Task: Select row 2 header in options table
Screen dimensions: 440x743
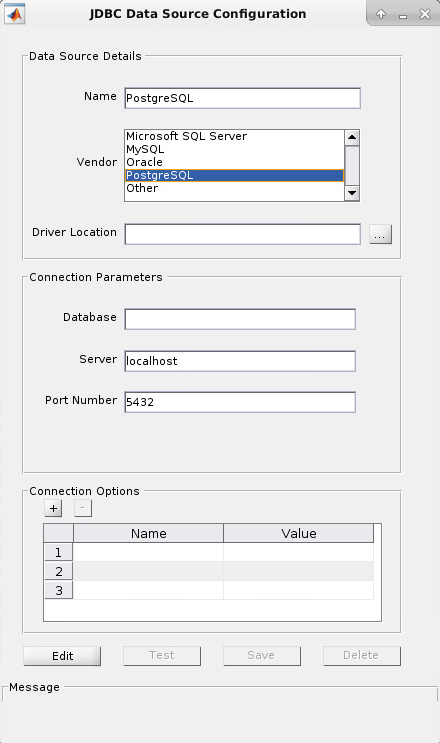Action: click(59, 571)
